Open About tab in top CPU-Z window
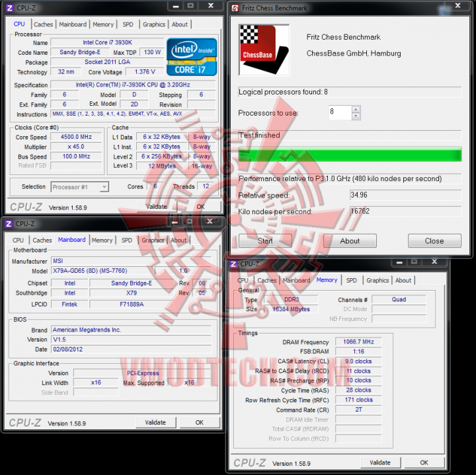The width and height of the screenshot is (476, 475). [x=180, y=24]
